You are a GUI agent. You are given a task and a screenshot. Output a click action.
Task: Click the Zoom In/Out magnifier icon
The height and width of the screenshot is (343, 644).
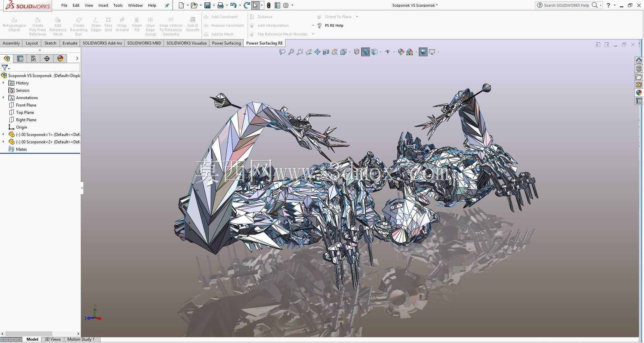coord(282,52)
